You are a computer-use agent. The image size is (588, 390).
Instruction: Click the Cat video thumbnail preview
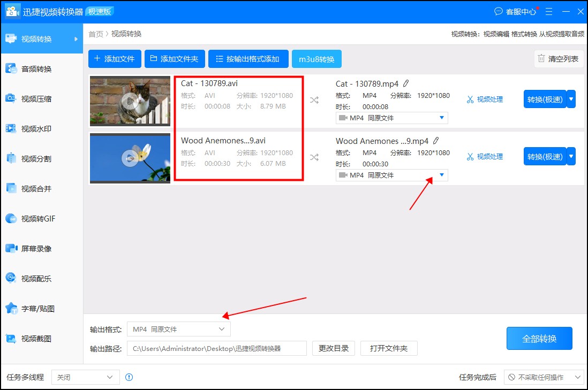[x=130, y=101]
